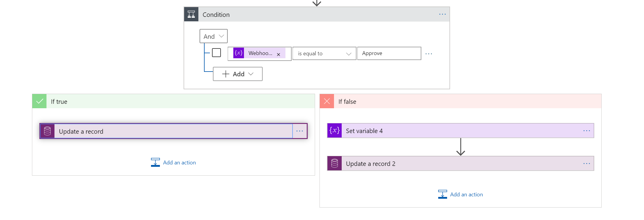Add an action in the If true branch
Image resolution: width=644 pixels, height=220 pixels.
174,163
